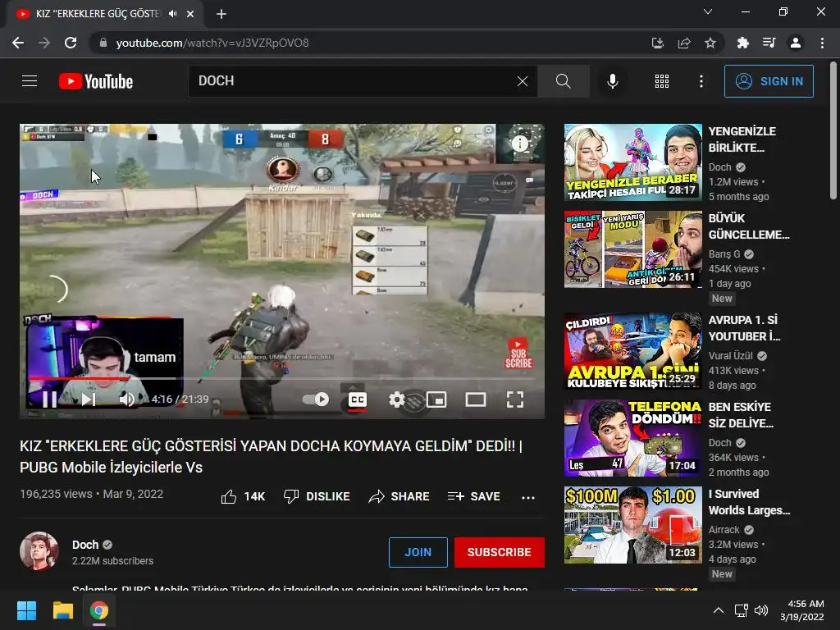This screenshot has width=840, height=630.
Task: Click the SIGN IN button
Action: [x=769, y=81]
